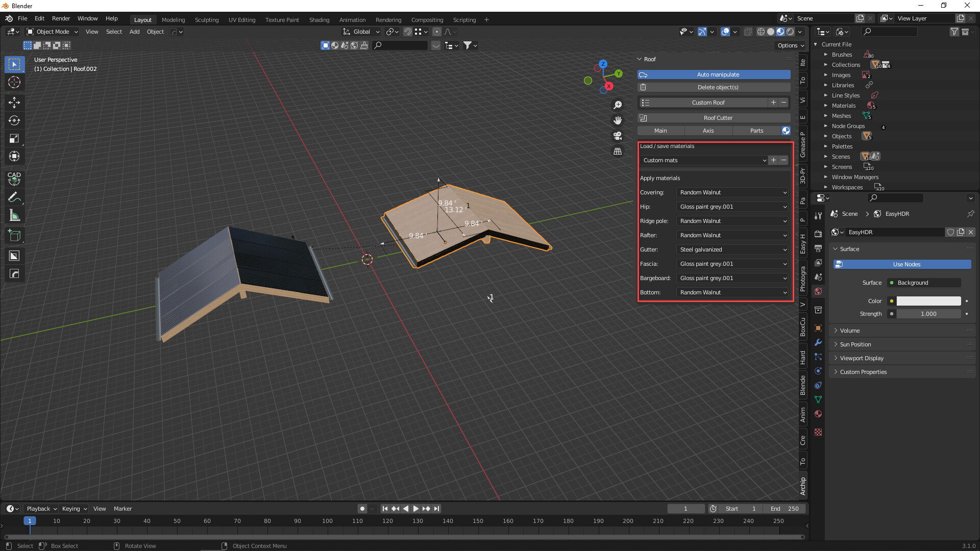Switch to solid viewport shading
Viewport: 980px width, 551px height.
(x=771, y=32)
